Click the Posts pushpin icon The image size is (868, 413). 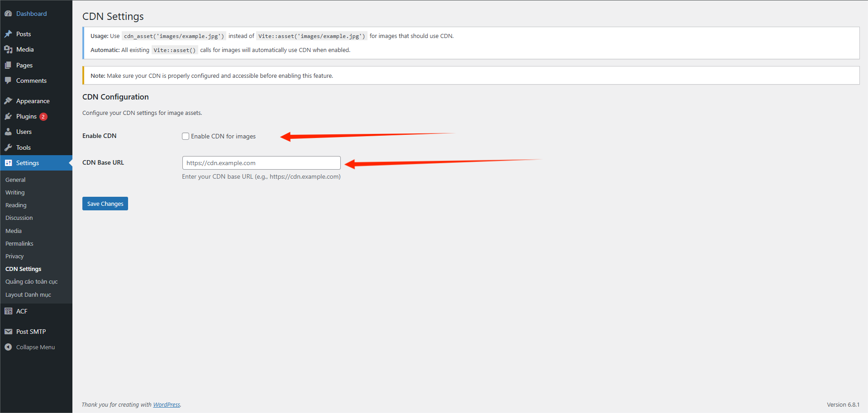pyautogui.click(x=8, y=34)
